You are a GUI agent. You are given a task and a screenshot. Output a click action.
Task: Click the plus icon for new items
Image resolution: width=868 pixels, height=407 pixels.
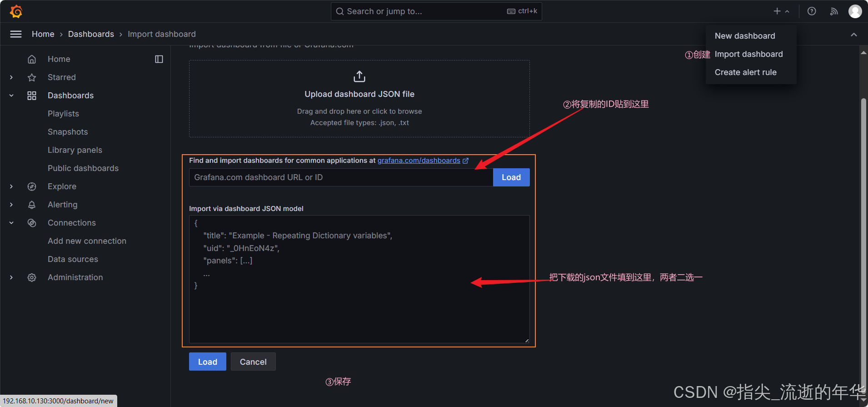(777, 11)
